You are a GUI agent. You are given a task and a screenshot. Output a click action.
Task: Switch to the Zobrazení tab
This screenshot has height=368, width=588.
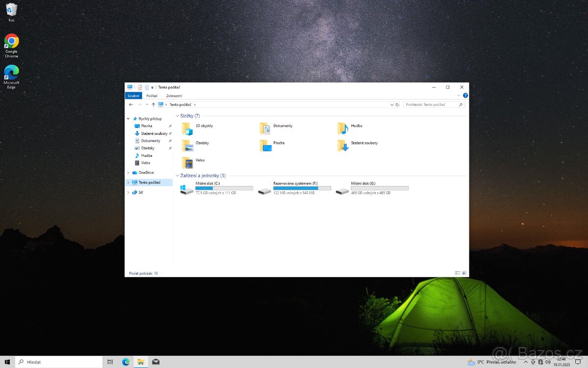174,95
